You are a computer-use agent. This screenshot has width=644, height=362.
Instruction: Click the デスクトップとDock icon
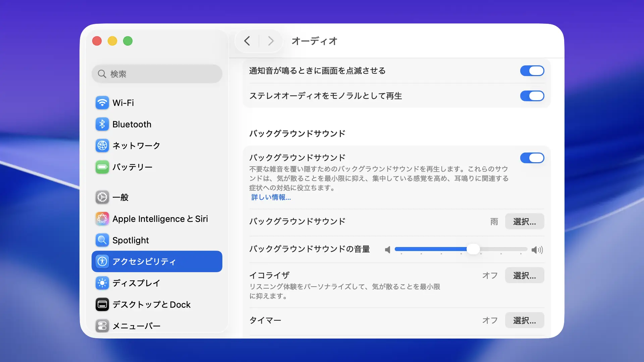pos(102,305)
